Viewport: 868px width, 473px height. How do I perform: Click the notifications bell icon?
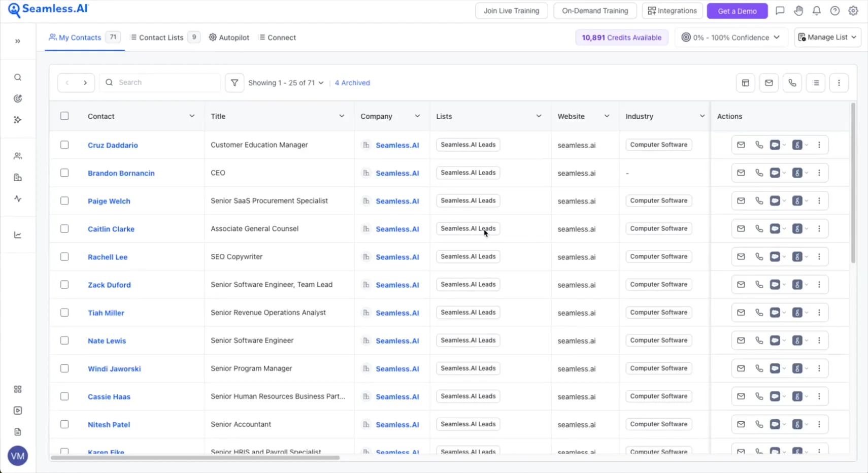816,10
